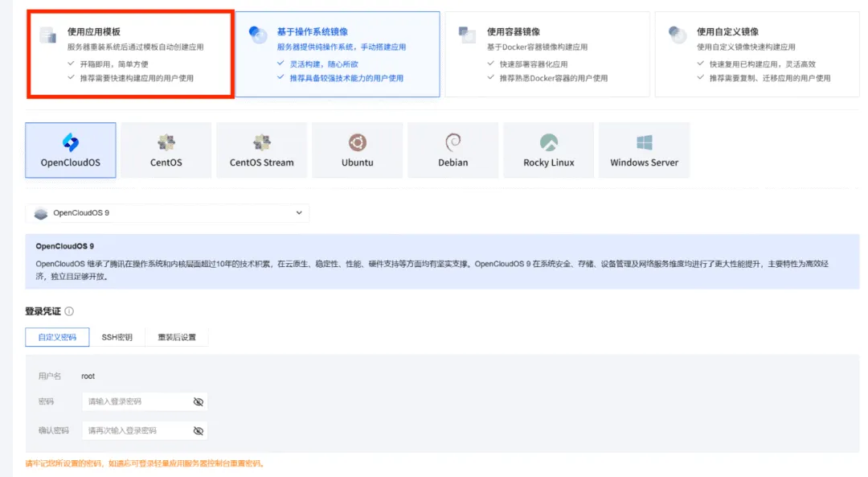Switch to the 重装后设置 tab
Screen dimensions: 868x477
(177, 337)
